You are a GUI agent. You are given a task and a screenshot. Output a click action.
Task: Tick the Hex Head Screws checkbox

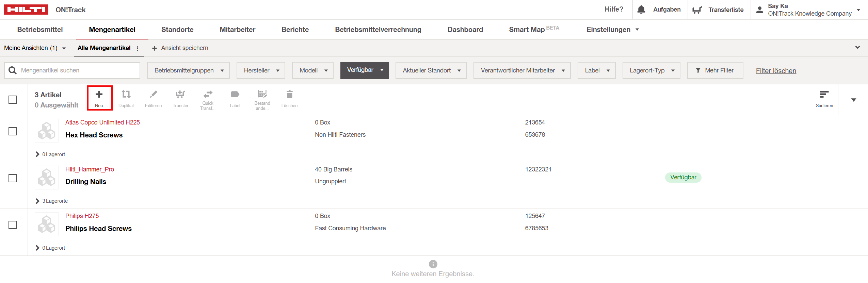(x=13, y=131)
